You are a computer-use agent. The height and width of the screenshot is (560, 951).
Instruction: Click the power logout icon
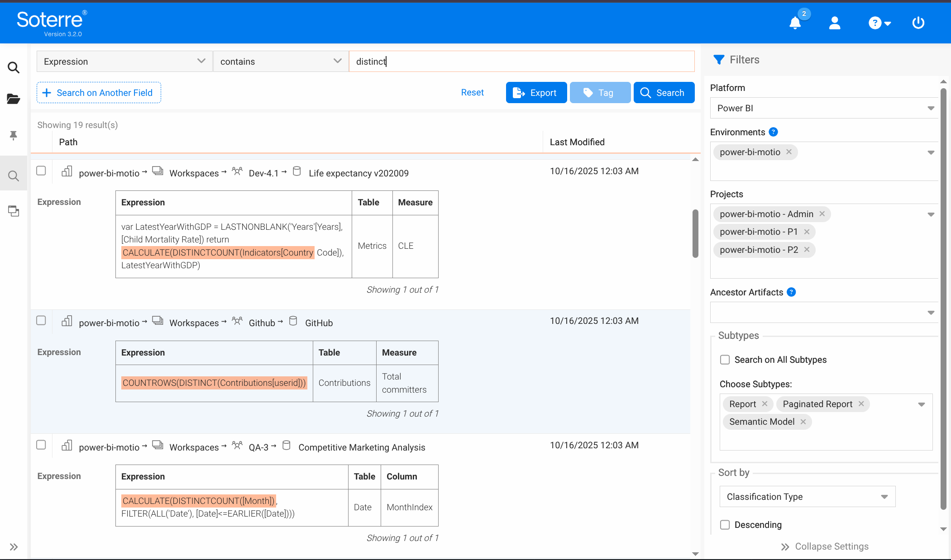918,23
